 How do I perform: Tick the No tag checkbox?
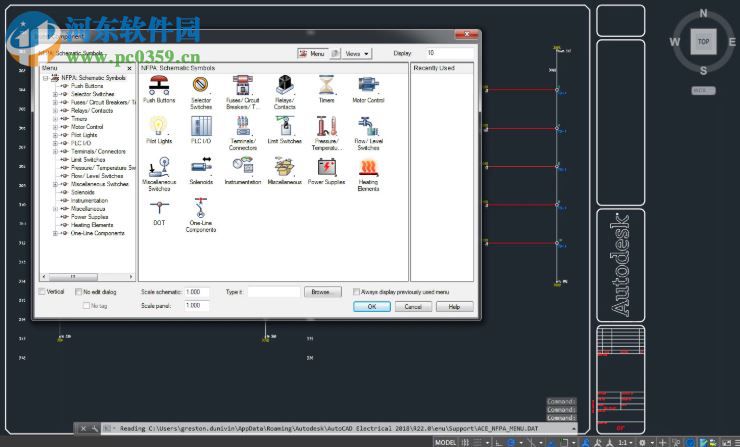[x=86, y=305]
